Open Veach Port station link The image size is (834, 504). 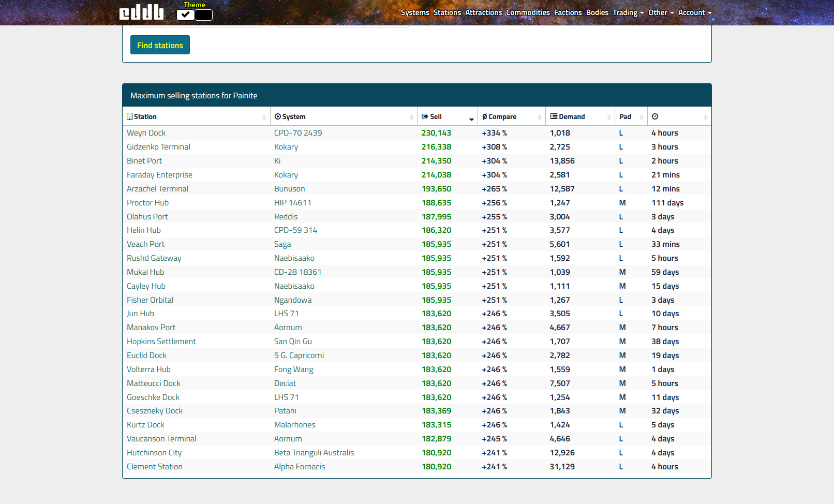point(145,244)
